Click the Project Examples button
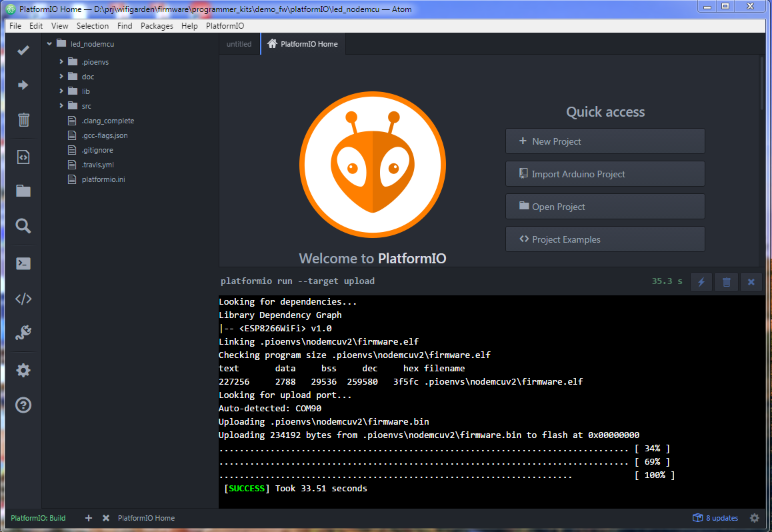This screenshot has width=772, height=532. 605,239
